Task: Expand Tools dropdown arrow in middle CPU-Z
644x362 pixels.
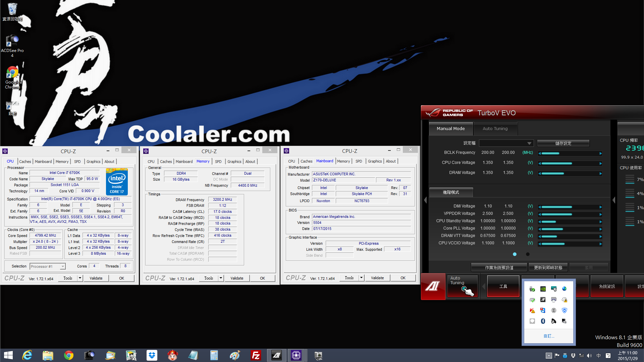Action: (x=221, y=278)
